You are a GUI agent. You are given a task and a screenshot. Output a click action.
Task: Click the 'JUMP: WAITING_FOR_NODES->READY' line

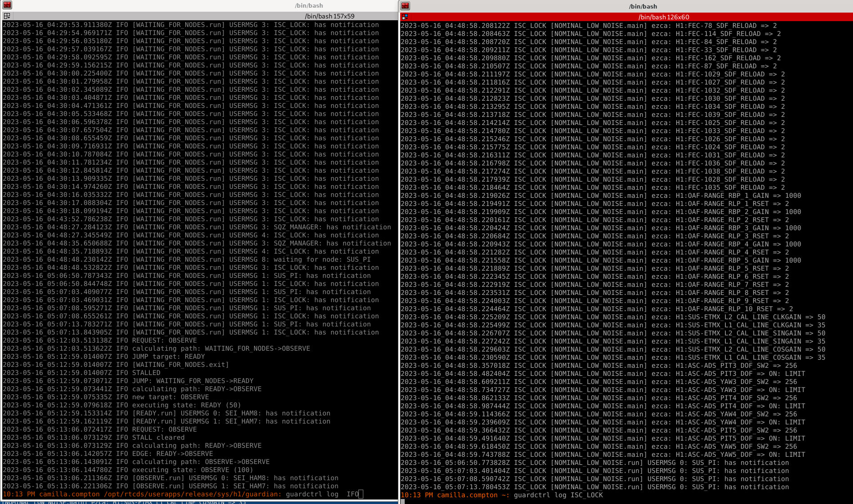click(x=128, y=381)
